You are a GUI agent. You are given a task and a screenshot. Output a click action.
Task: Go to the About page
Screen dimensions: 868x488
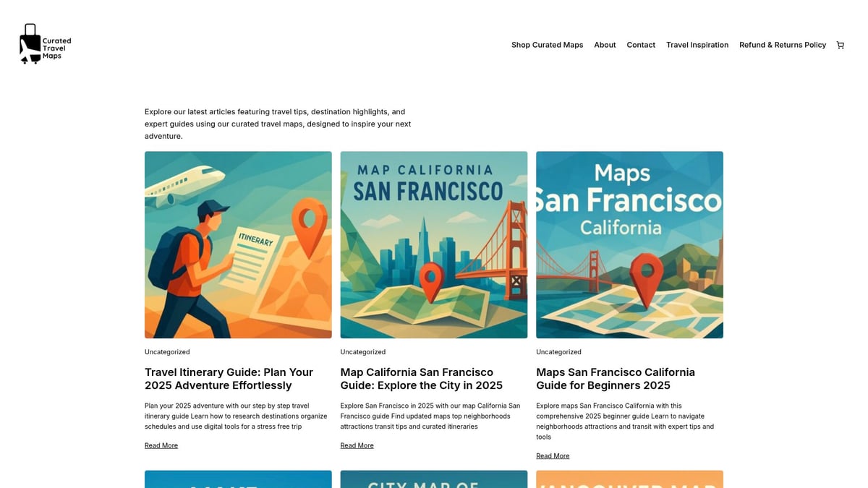click(605, 45)
